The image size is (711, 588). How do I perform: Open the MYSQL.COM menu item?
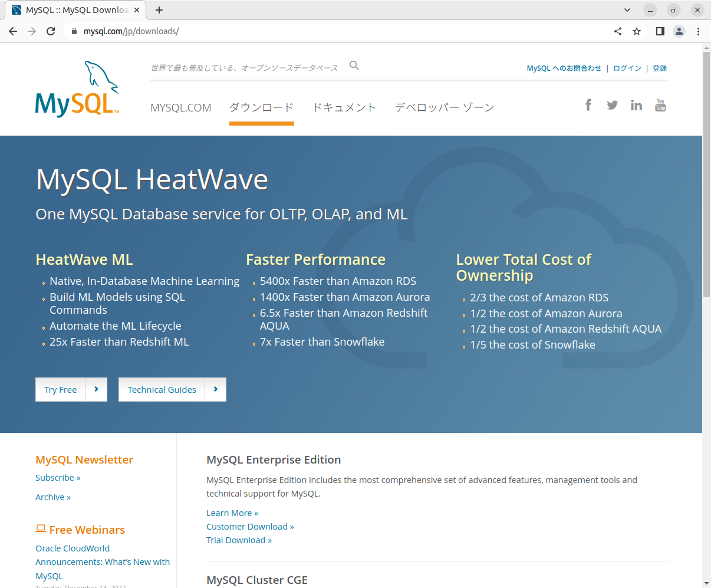click(x=181, y=108)
